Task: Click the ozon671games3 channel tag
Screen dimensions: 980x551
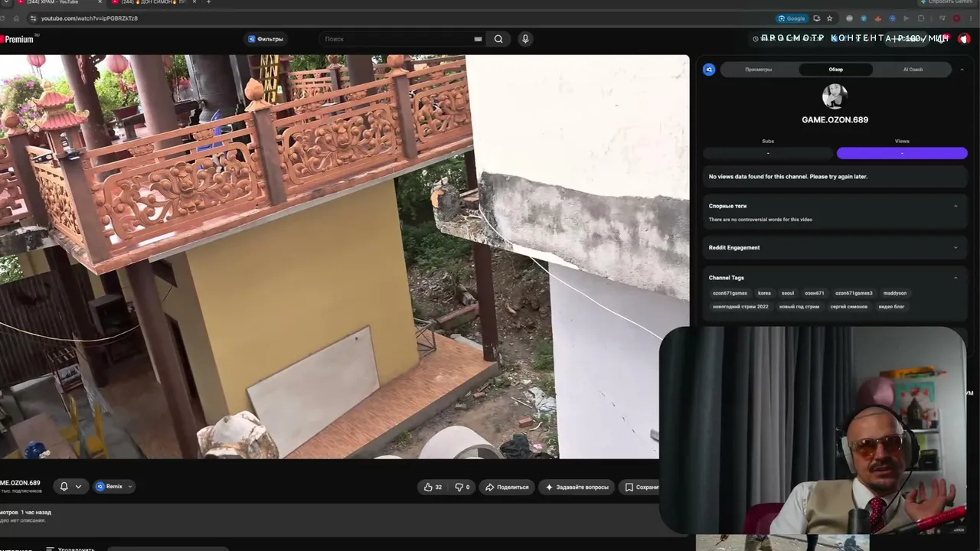Action: point(854,293)
